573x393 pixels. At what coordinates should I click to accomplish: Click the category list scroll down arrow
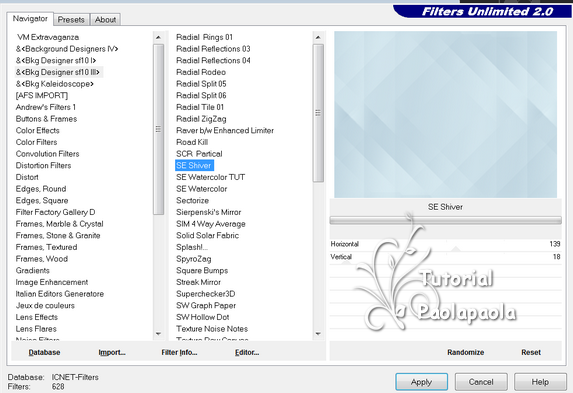click(158, 333)
